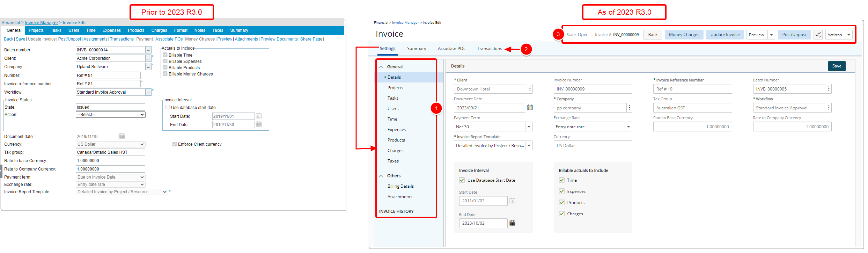Open INVOICE HISTORY in sidebar
This screenshot has width=868, height=253.
point(396,211)
